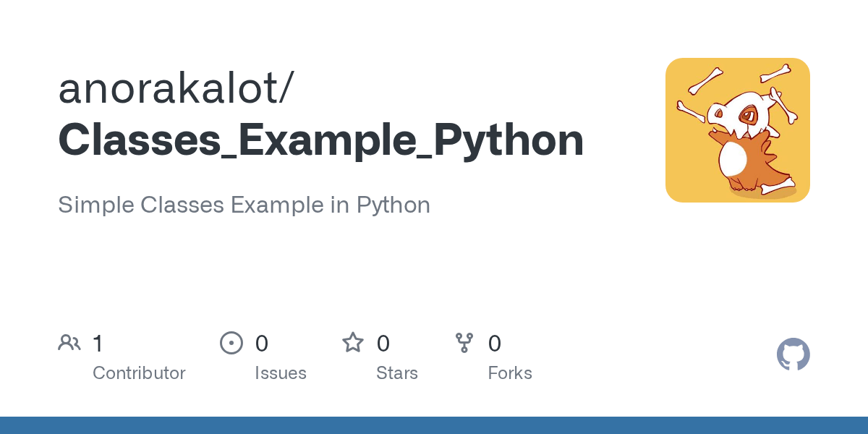
Task: Click the Contributor label
Action: click(x=139, y=373)
